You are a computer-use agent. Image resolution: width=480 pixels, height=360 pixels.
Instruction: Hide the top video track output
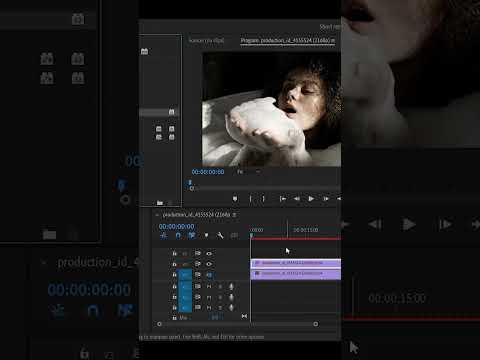pyautogui.click(x=209, y=254)
